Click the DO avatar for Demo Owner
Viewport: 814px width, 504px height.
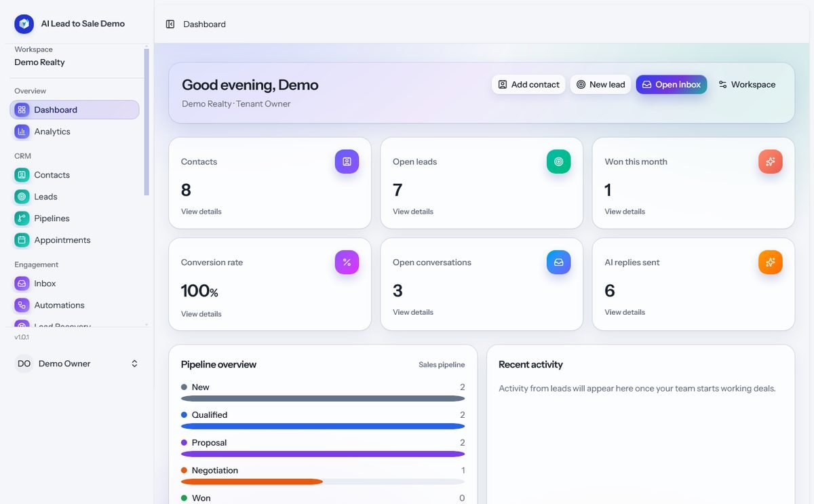(x=24, y=364)
